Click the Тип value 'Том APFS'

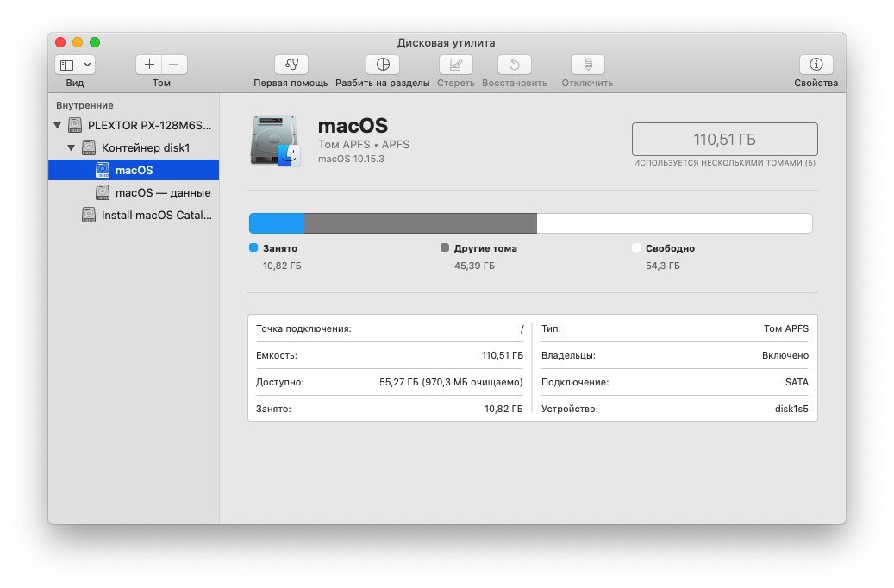point(786,328)
